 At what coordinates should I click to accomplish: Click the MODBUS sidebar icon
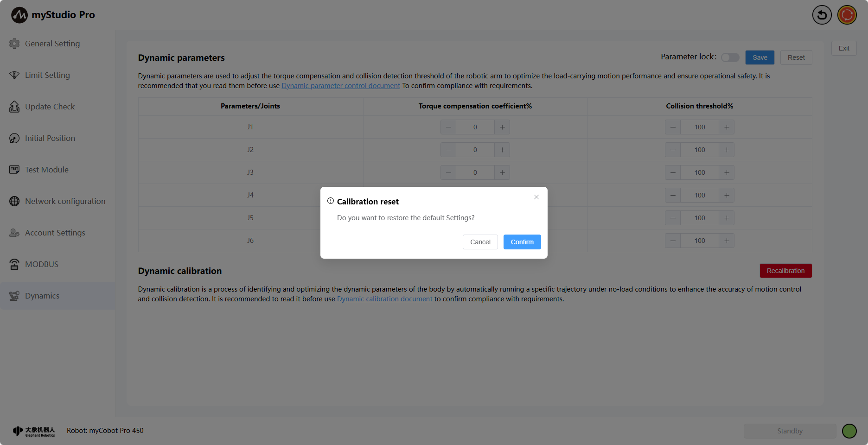(x=14, y=264)
